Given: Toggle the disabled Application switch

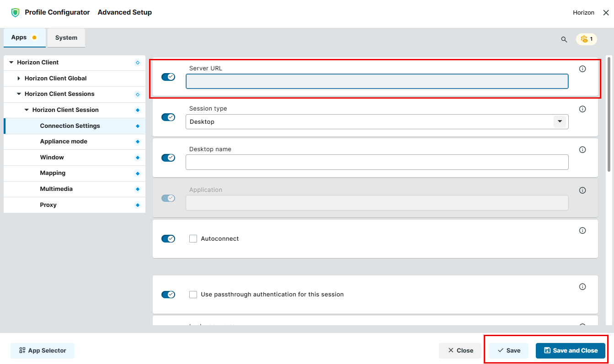Looking at the screenshot, I should (x=168, y=198).
